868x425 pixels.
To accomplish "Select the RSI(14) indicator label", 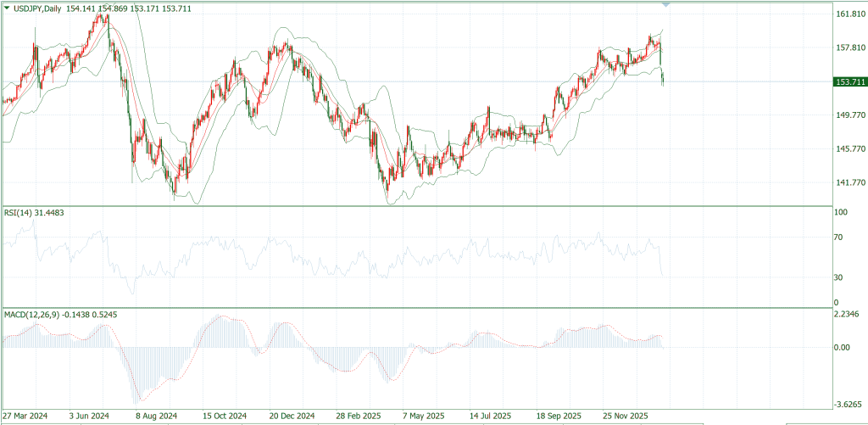I will point(18,213).
